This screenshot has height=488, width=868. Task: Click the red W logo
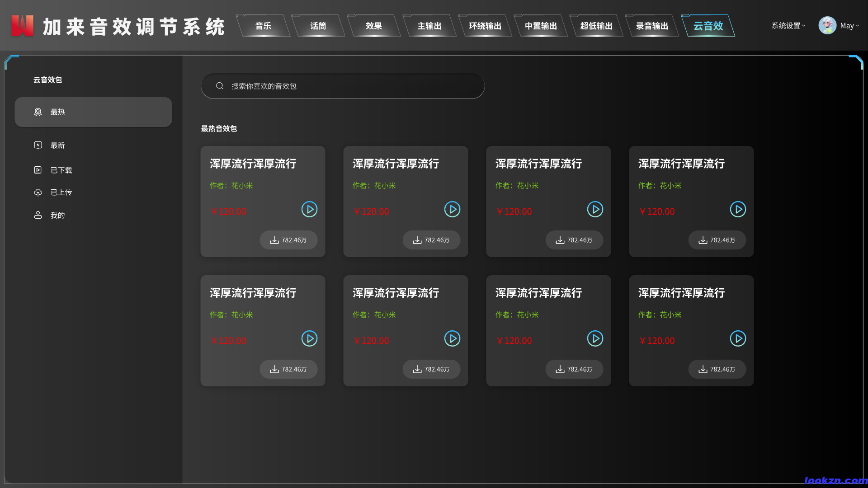click(x=22, y=25)
